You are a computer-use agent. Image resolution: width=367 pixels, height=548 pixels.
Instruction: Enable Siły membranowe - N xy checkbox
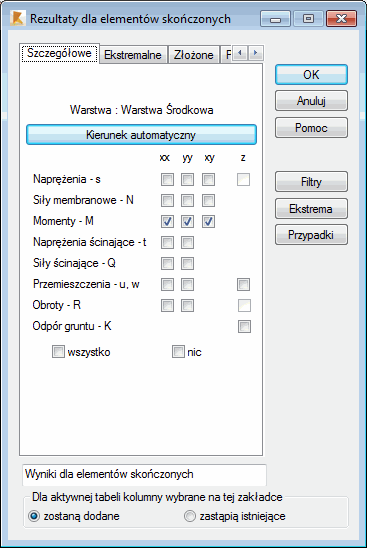tap(208, 201)
